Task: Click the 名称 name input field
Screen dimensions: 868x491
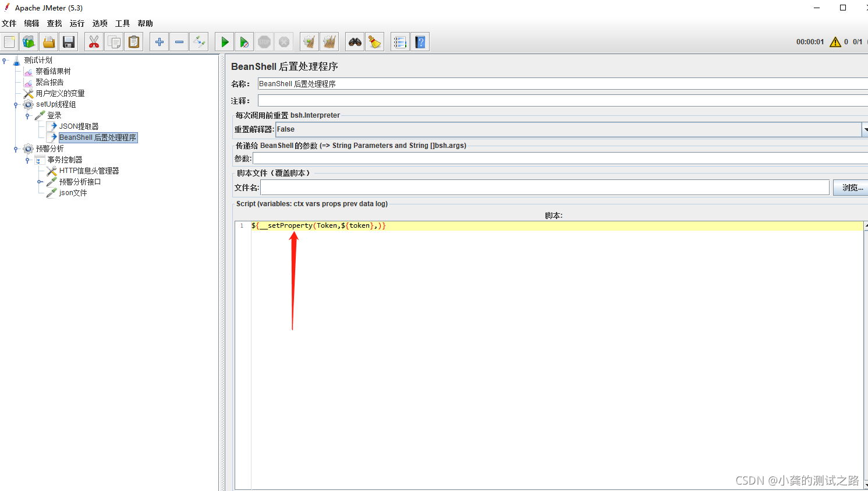Action: coord(562,84)
